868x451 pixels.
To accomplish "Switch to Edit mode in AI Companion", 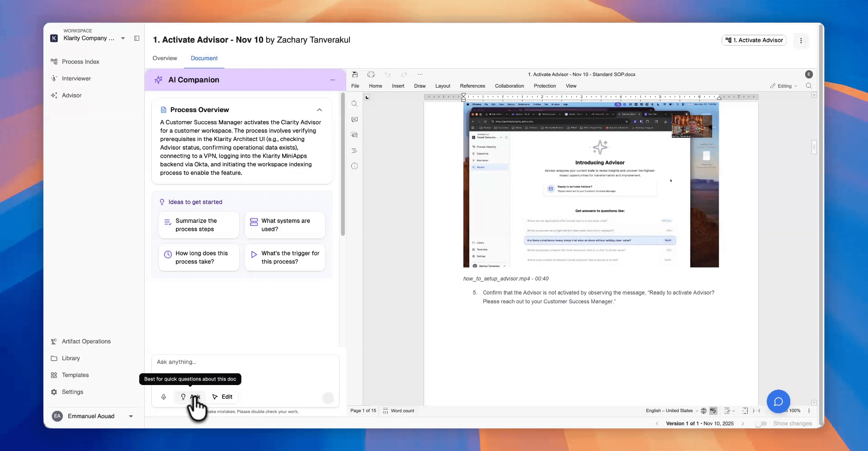I will click(222, 397).
